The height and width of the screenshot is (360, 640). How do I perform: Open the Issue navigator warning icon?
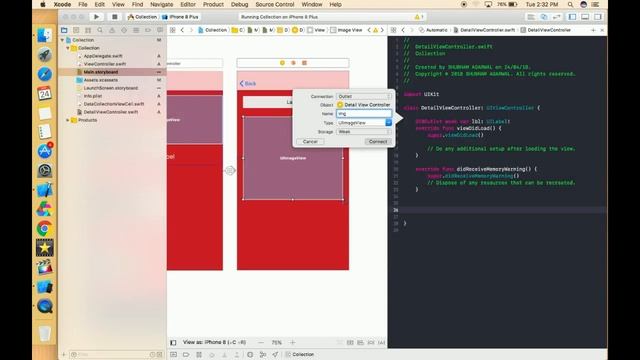112,30
